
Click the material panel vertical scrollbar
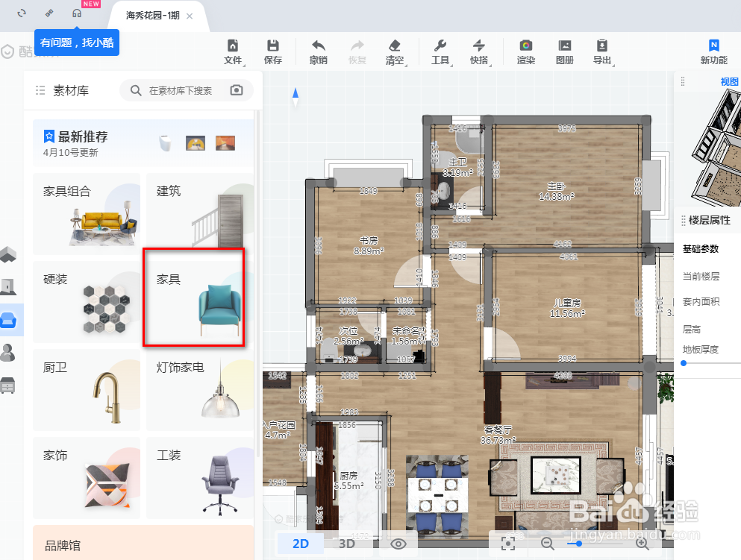point(257,283)
